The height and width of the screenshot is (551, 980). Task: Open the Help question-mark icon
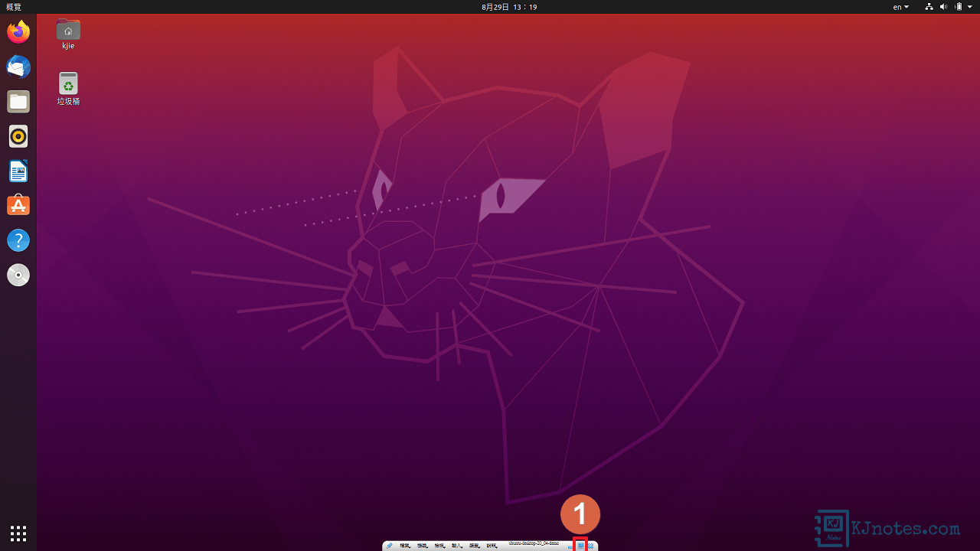coord(18,240)
